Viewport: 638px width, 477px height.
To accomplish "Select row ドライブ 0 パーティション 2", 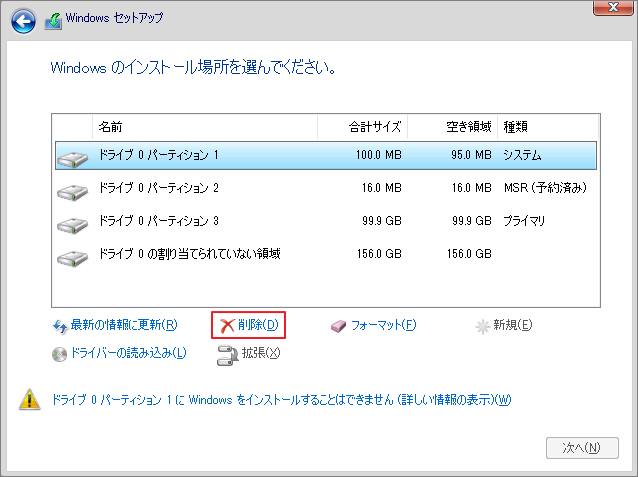I will (326, 188).
